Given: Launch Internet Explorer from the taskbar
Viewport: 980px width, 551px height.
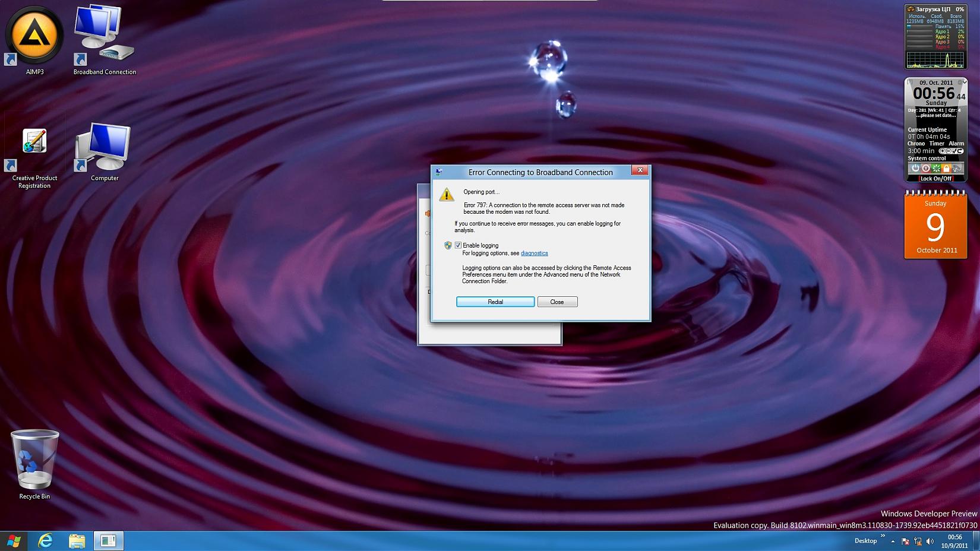Looking at the screenshot, I should point(45,541).
